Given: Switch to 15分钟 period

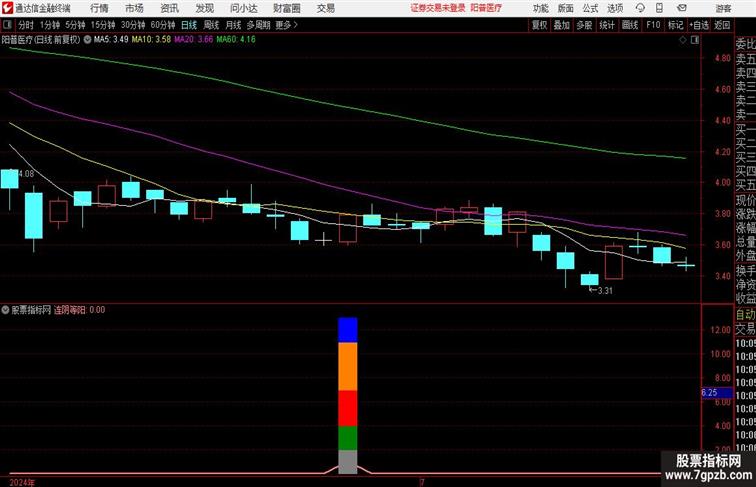Looking at the screenshot, I should [103, 25].
